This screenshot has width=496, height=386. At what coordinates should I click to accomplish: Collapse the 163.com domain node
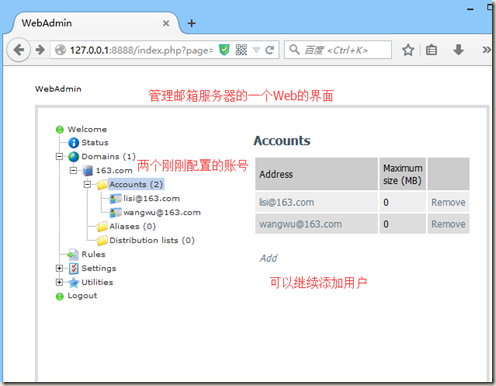click(x=73, y=170)
